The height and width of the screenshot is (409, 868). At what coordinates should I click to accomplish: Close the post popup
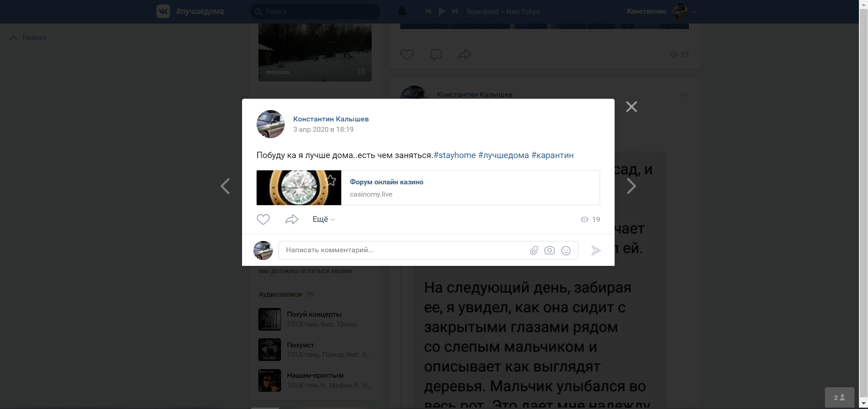click(631, 107)
